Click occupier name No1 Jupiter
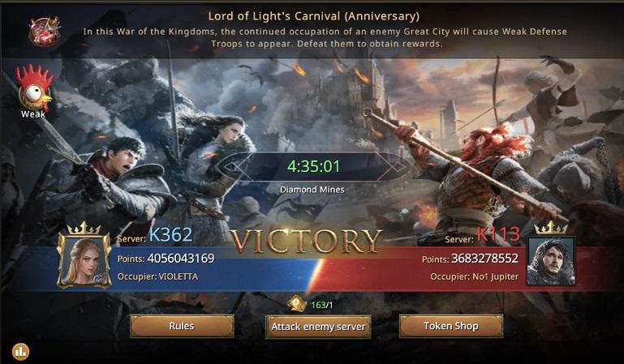This screenshot has height=364, width=624. (497, 276)
